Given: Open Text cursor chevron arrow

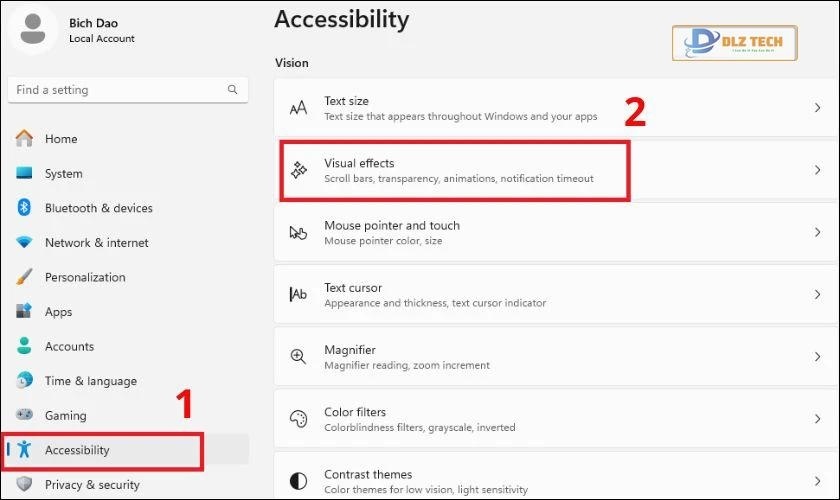Looking at the screenshot, I should coord(817,294).
